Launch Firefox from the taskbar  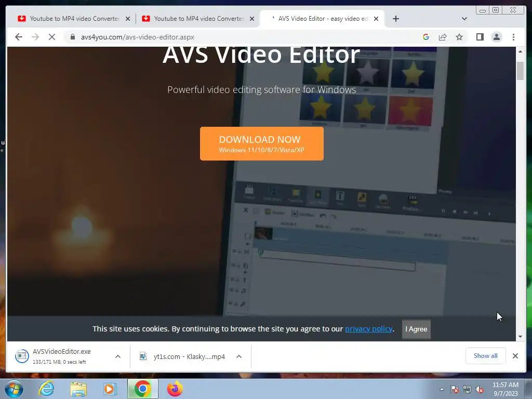(175, 389)
